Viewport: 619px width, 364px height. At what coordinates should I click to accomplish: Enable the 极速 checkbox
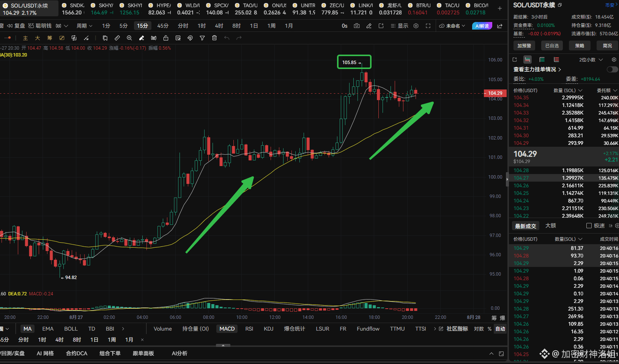pos(589,226)
